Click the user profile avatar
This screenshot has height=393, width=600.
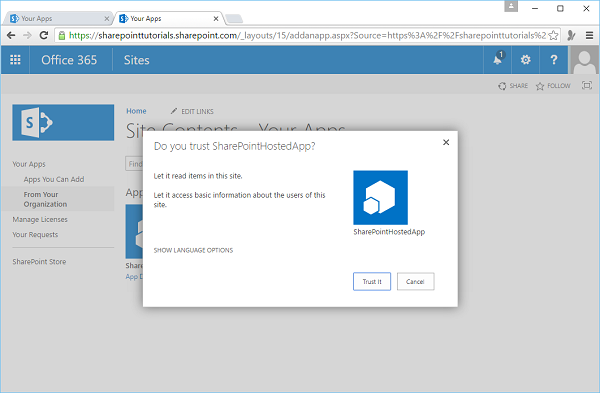pyautogui.click(x=584, y=60)
